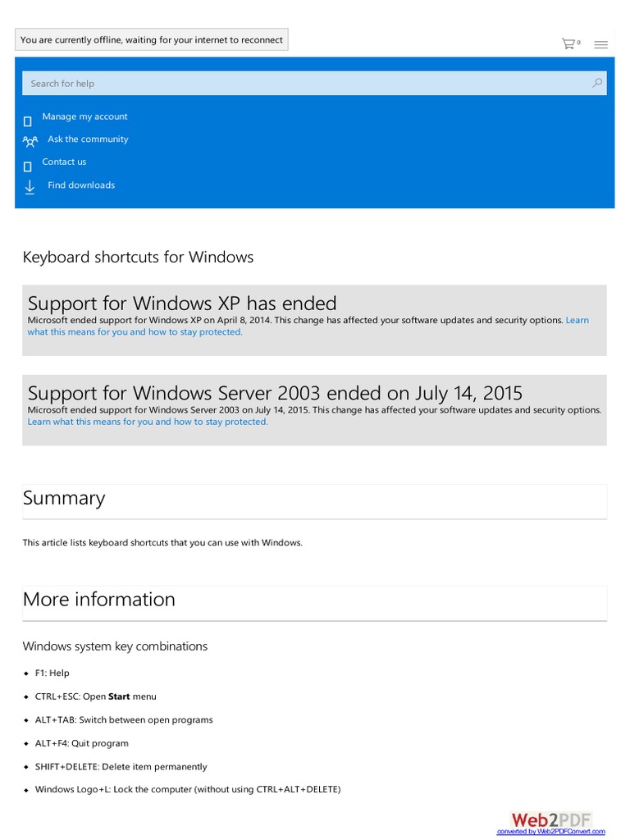
Task: Follow the Windows Server 2003 'Learn what this means' link
Action: click(148, 422)
